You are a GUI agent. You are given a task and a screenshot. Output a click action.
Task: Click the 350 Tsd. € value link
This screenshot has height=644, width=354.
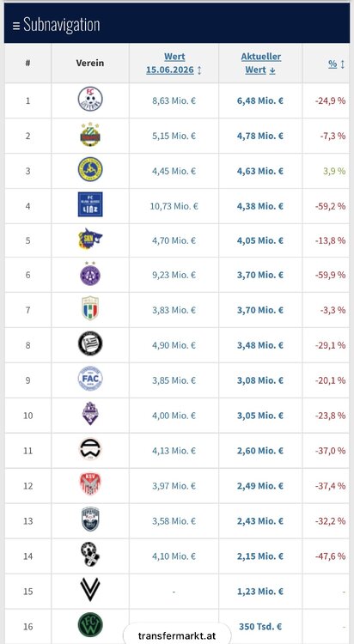click(259, 626)
